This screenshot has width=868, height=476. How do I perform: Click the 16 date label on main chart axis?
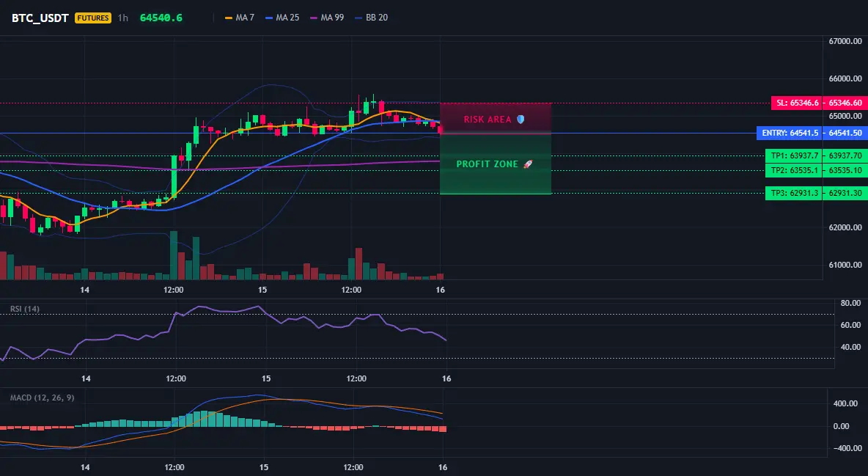pos(441,290)
